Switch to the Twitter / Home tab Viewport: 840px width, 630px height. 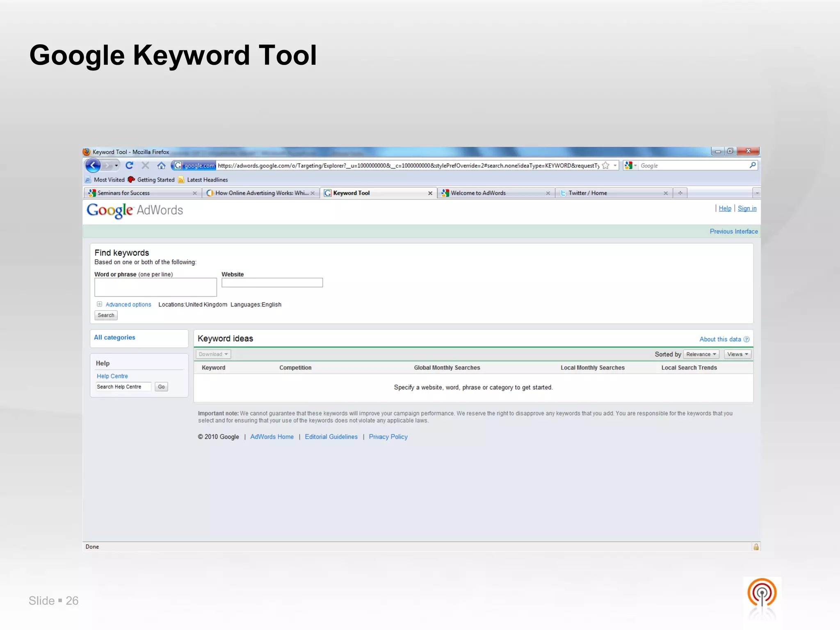[x=611, y=193]
